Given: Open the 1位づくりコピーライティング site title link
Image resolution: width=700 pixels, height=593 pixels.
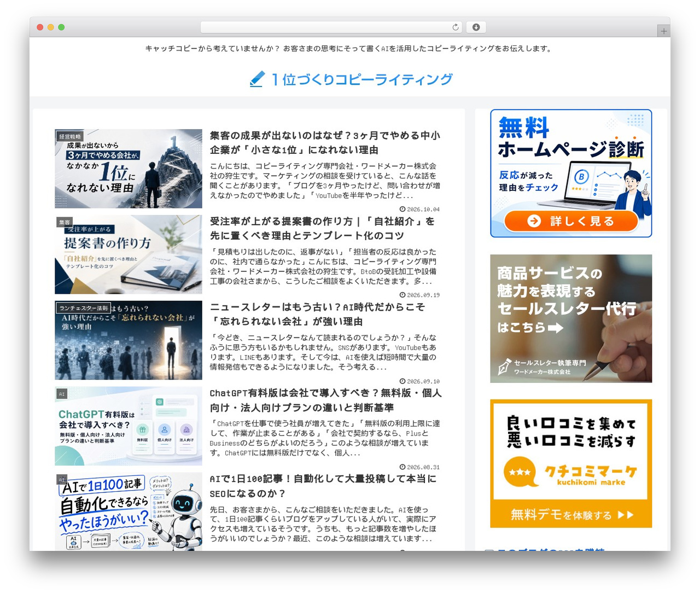Looking at the screenshot, I should click(x=362, y=80).
